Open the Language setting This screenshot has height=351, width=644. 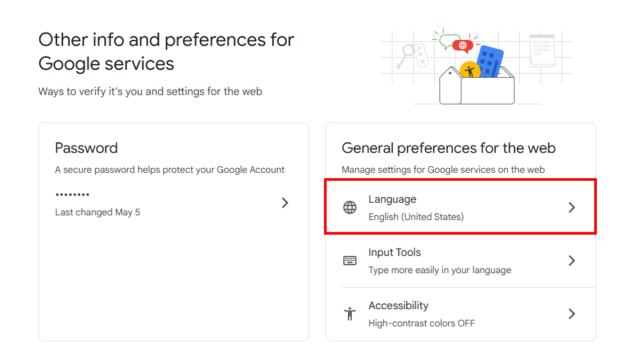(x=460, y=207)
